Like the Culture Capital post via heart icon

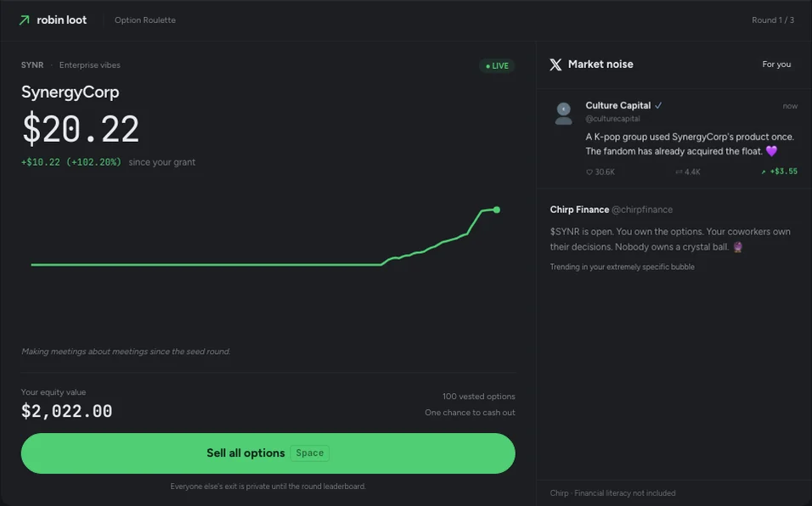589,171
